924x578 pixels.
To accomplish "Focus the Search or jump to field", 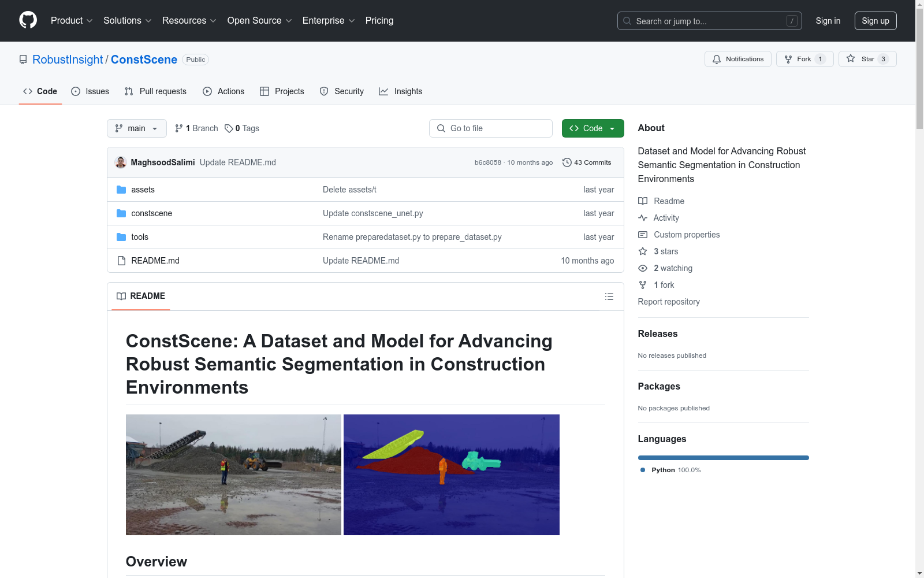I will 709,21.
